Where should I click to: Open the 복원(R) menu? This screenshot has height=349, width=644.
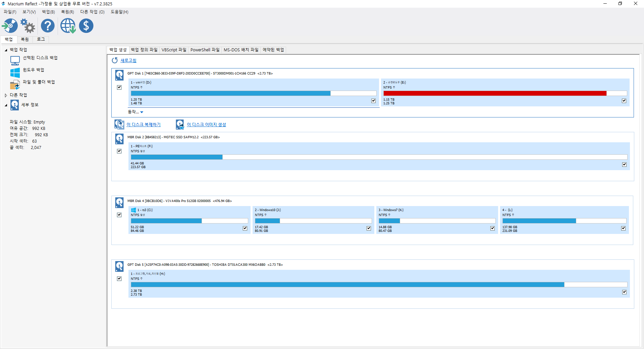[x=67, y=12]
